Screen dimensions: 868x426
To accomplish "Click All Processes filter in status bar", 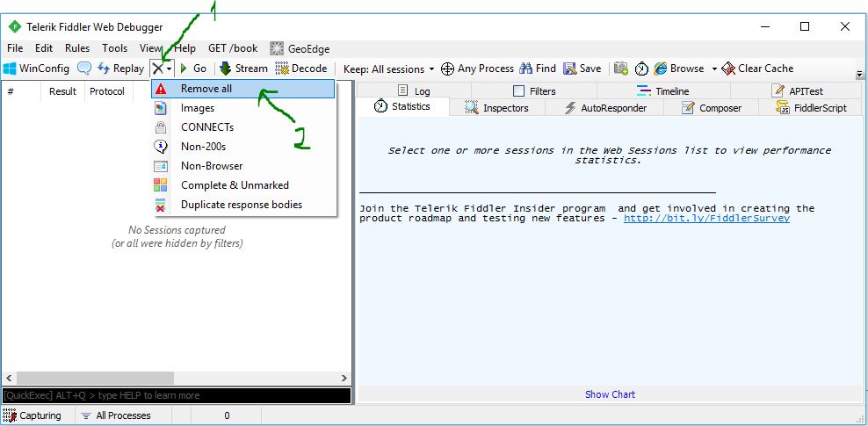I will 116,415.
